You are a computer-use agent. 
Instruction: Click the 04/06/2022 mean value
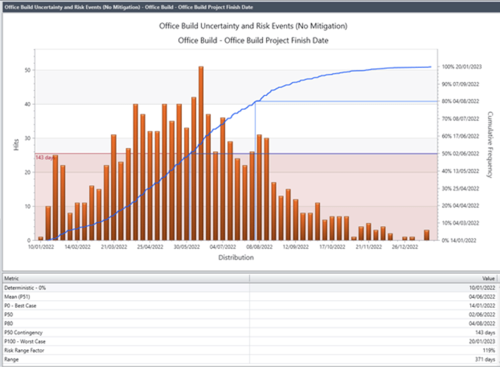pos(482,297)
